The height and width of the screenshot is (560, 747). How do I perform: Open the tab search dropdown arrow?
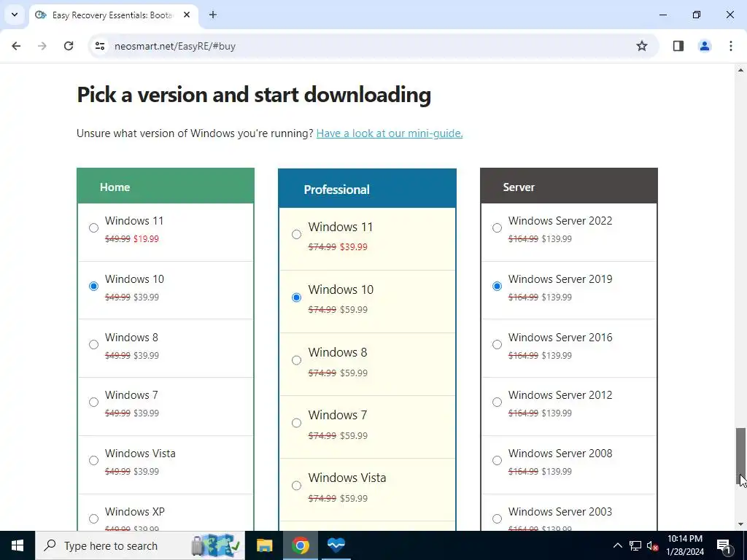15,15
